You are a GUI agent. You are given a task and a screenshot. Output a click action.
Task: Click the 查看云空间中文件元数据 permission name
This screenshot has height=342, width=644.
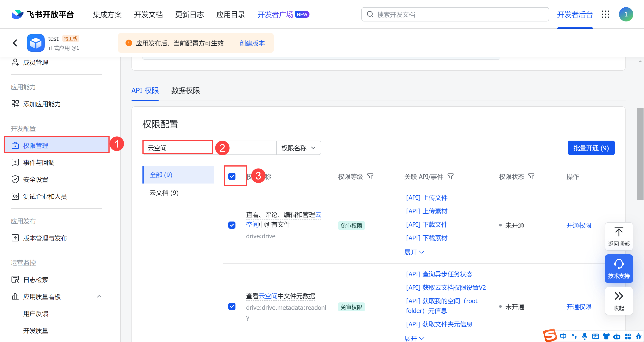click(280, 296)
